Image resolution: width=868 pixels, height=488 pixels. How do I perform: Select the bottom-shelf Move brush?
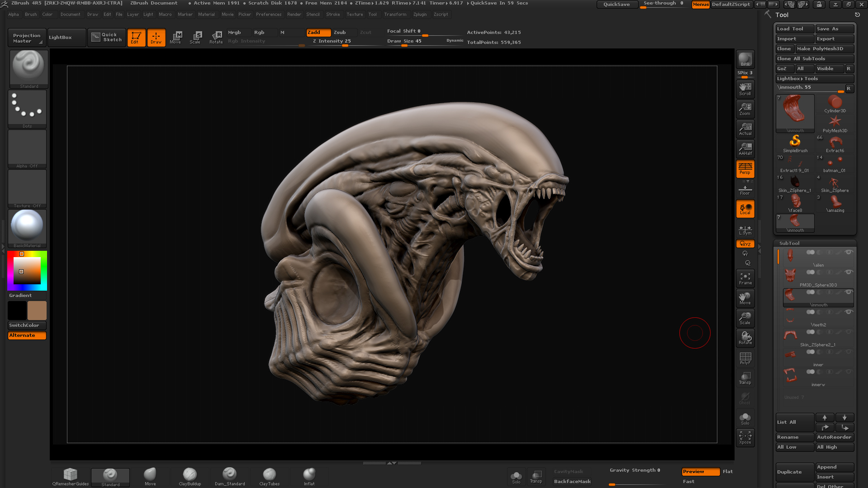coord(150,477)
